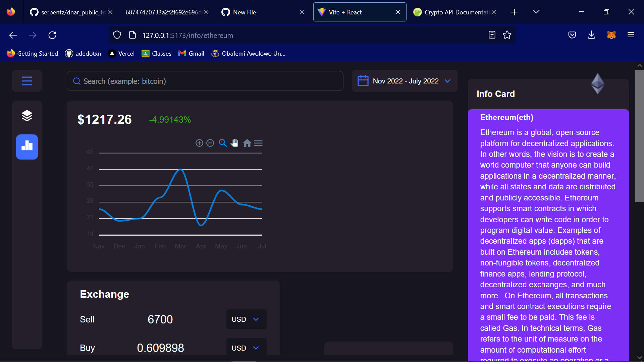
Task: Reset chart zoom with home icon
Action: [247, 143]
